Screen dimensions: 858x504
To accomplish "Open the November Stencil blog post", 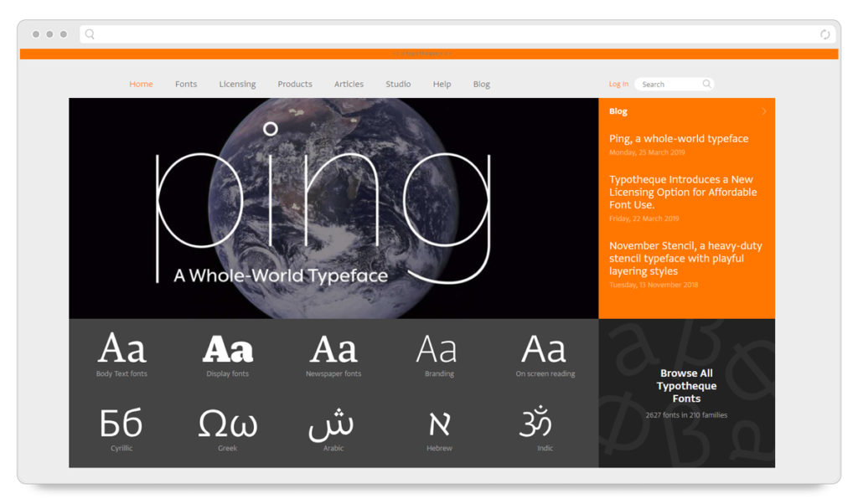I will pos(685,258).
